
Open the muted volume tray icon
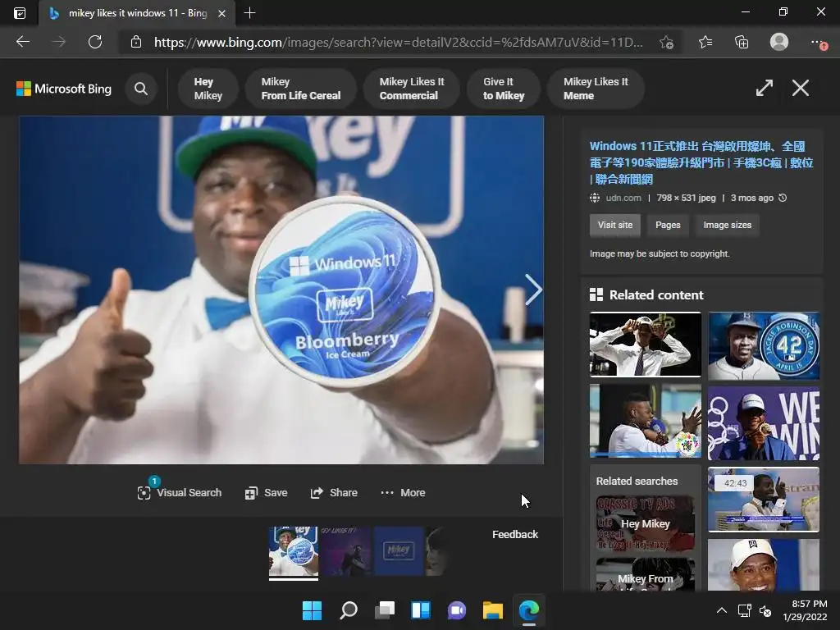coord(765,610)
